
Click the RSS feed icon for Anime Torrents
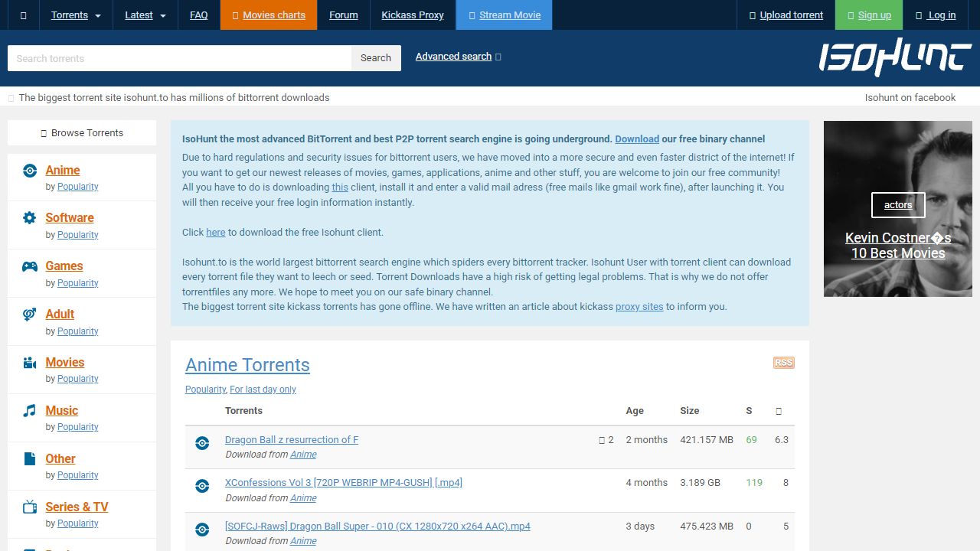[784, 363]
